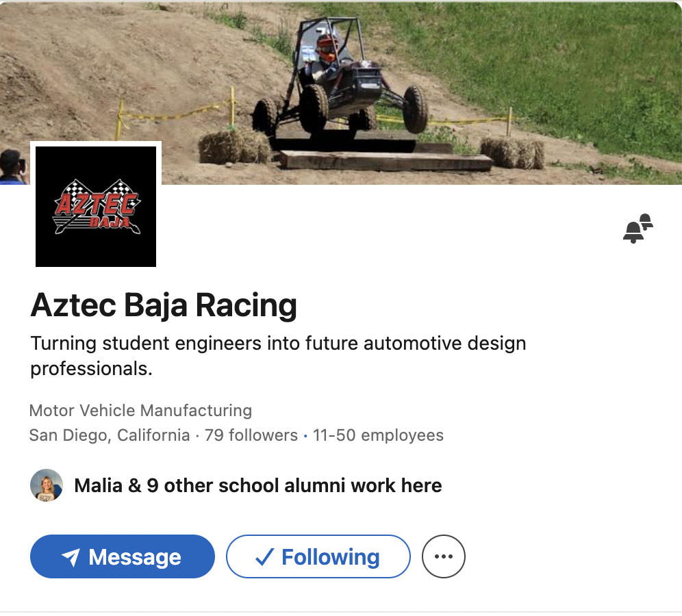Screen dimensions: 682x616
Task: Click the checkmark icon on Following
Action: coord(264,557)
